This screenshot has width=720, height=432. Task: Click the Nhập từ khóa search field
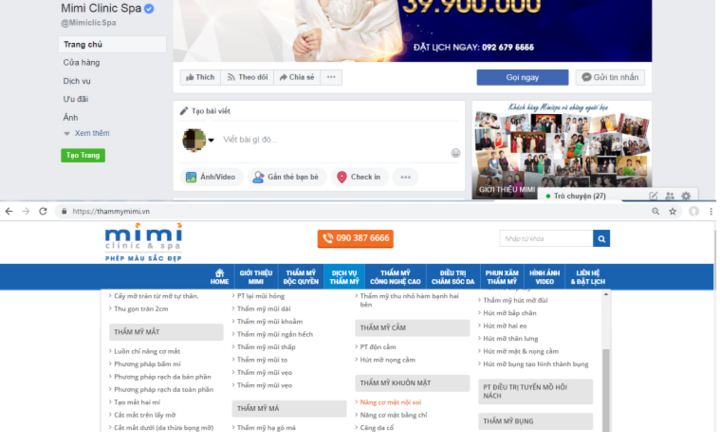tap(546, 239)
